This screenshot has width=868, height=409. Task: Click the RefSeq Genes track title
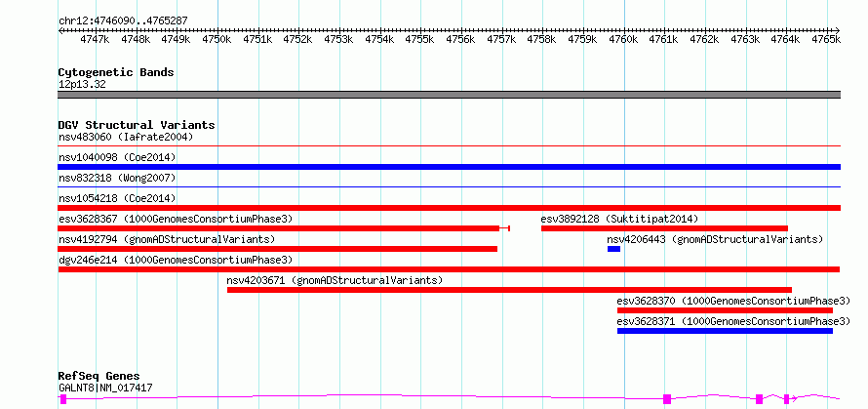[99, 377]
